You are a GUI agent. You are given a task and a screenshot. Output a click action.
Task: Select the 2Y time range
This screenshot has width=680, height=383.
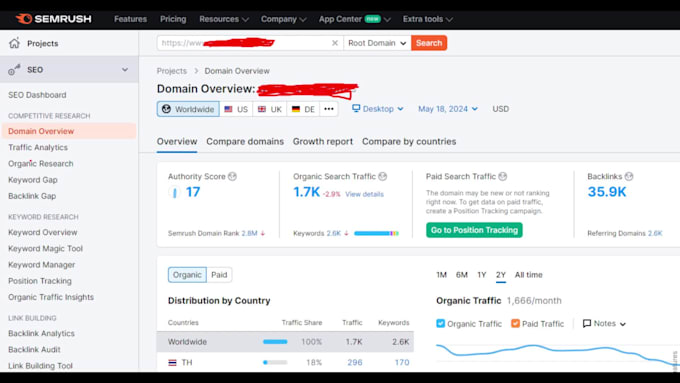click(501, 275)
